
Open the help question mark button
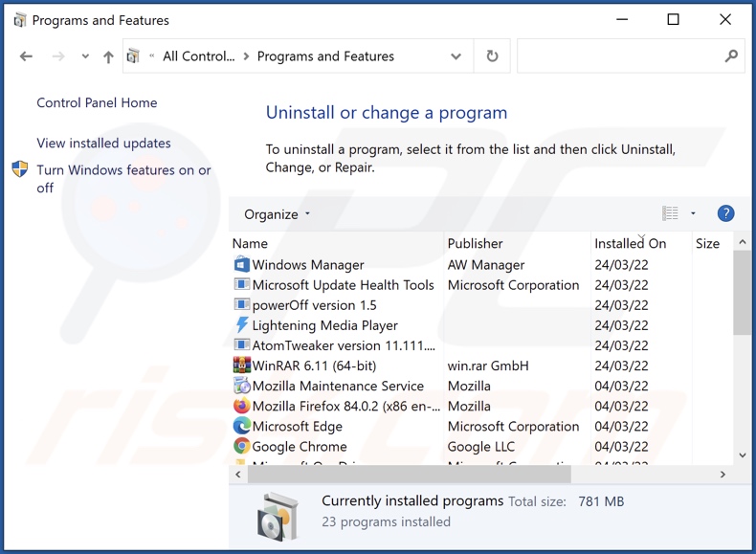tap(725, 213)
